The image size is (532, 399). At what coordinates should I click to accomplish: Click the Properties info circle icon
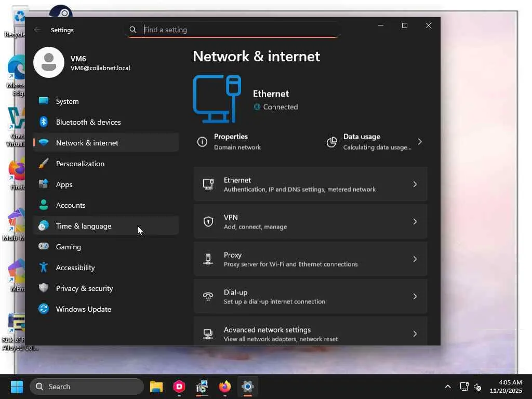tap(202, 142)
